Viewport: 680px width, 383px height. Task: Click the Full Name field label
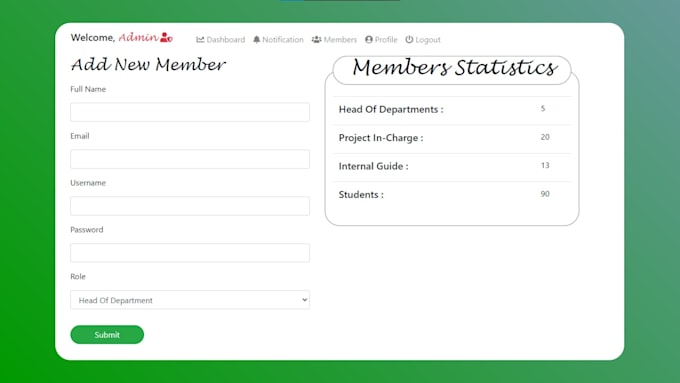click(x=88, y=89)
